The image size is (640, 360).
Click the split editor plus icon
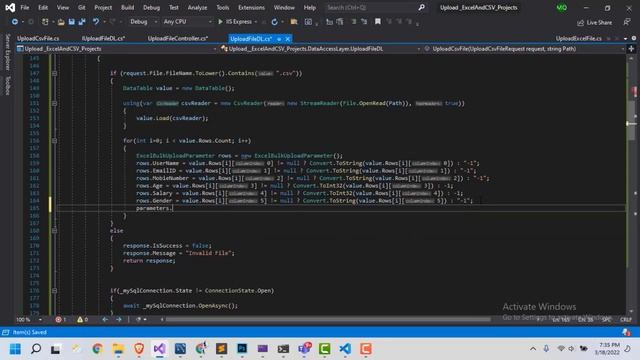coord(631,49)
